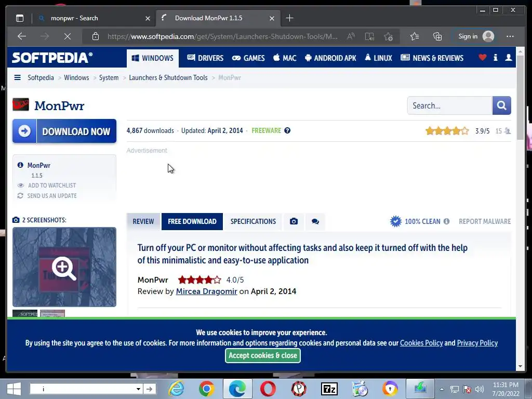Open the LINUX section
Viewport: 532px width, 399px height.
pos(378,58)
